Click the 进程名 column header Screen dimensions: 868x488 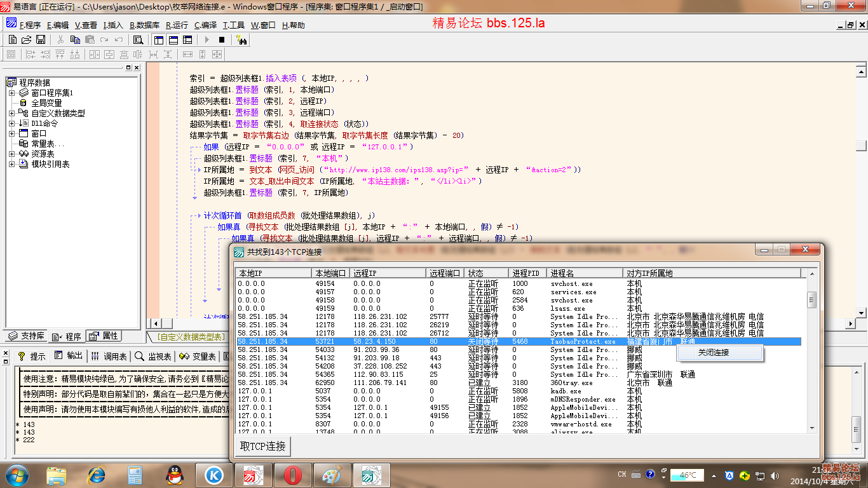[x=585, y=273]
